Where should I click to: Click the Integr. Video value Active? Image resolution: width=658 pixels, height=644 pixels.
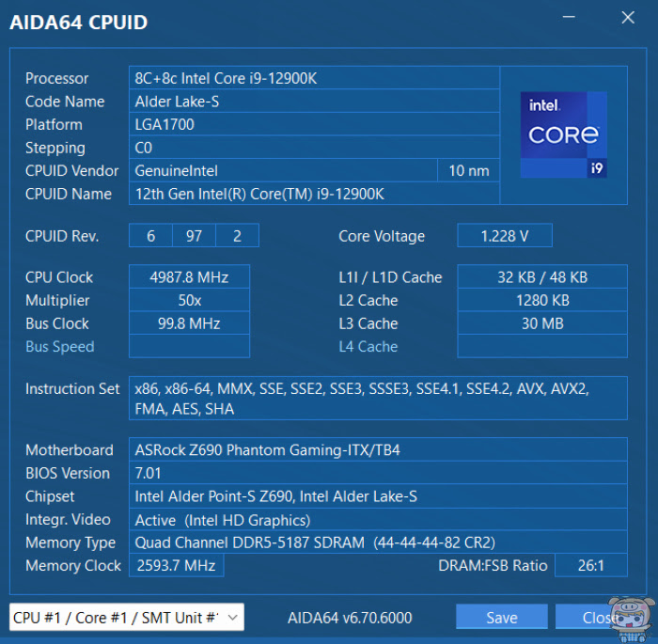[x=378, y=519]
